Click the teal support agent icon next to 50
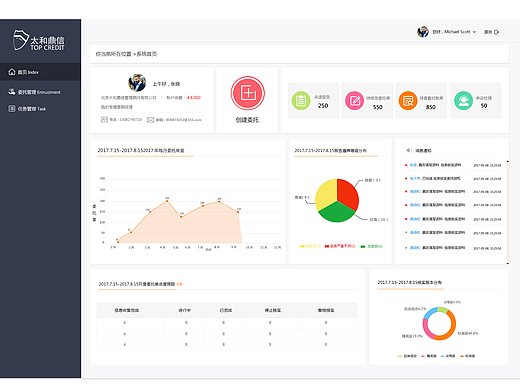520x390 pixels. tap(463, 100)
